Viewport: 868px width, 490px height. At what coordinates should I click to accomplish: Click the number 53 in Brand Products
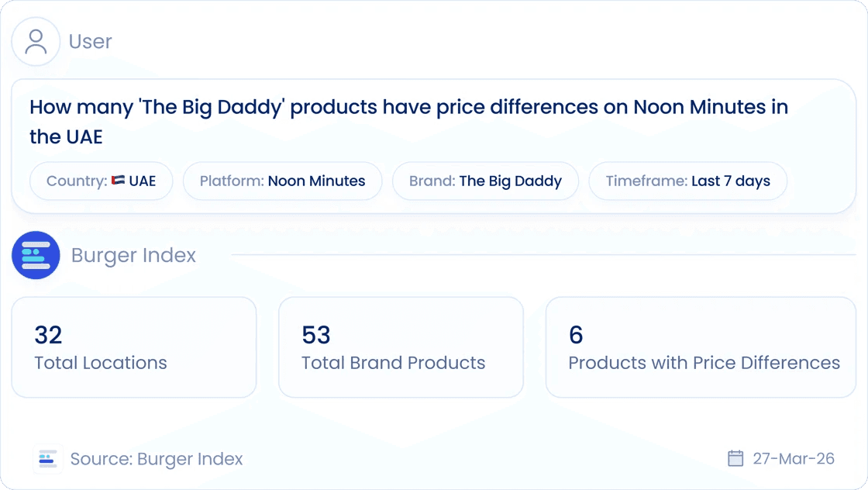316,335
